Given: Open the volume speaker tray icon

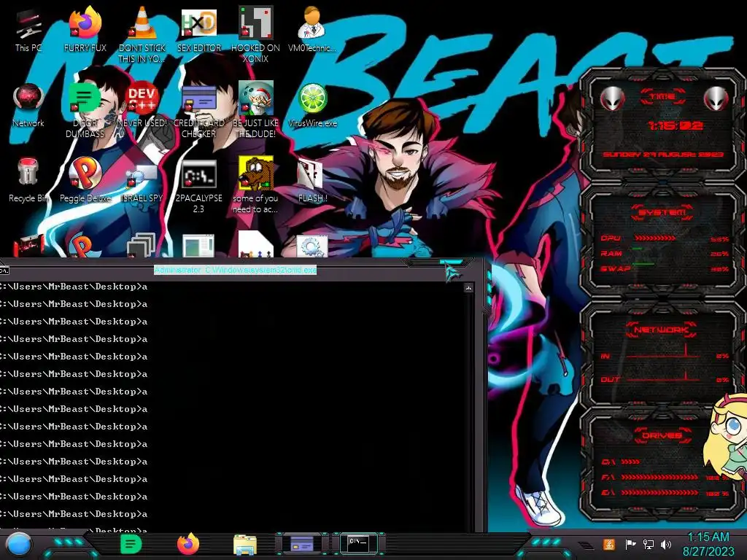Looking at the screenshot, I should 666,544.
